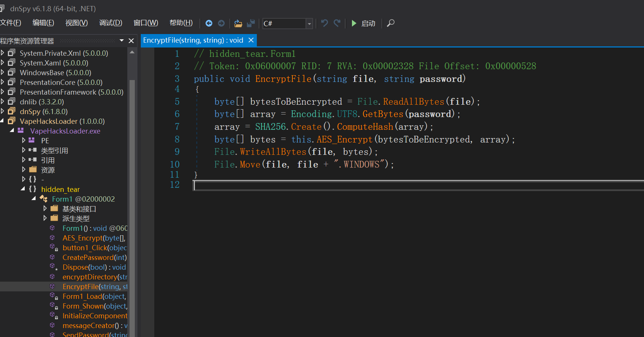Click the WindowsBase assembly icon
This screenshot has height=337, width=644.
coord(12,72)
